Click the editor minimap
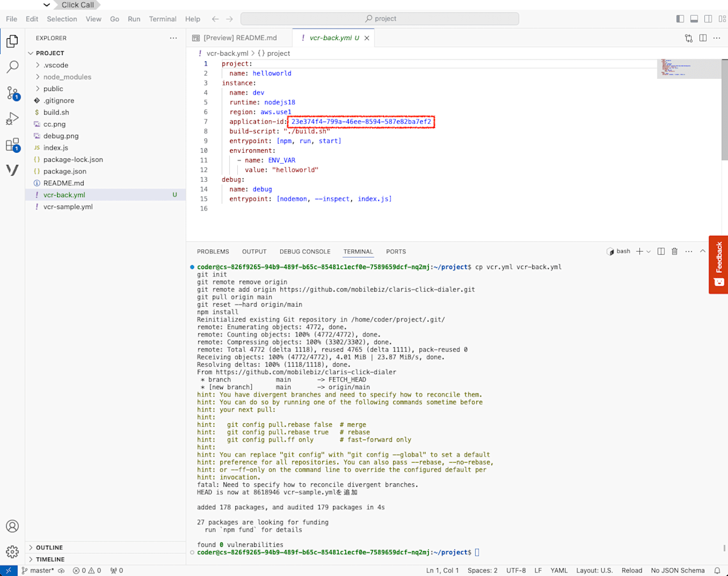Screen dimensions: 728x576 (689, 69)
